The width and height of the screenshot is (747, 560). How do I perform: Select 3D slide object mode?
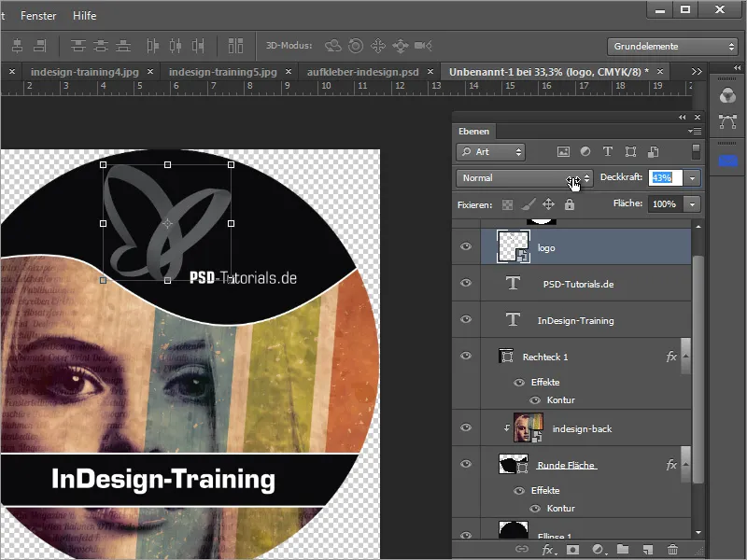coord(401,46)
